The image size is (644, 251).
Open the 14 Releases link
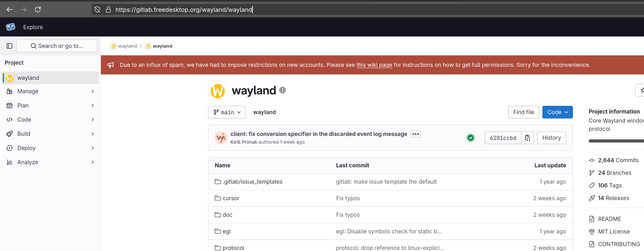click(x=609, y=198)
